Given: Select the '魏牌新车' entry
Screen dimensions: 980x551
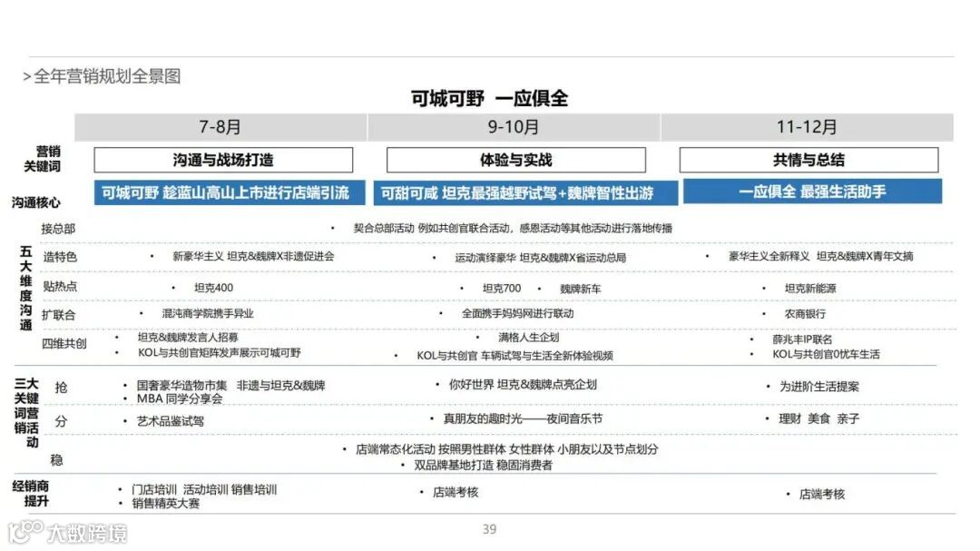Looking at the screenshot, I should click(x=581, y=289).
